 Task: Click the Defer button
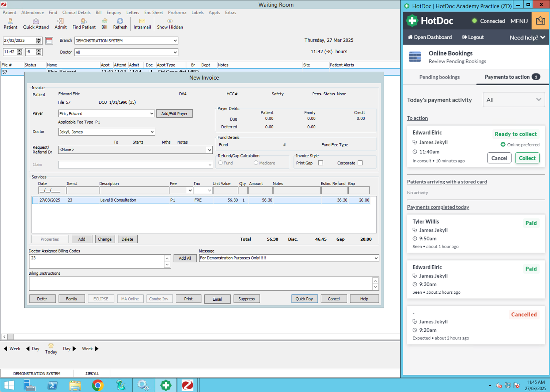tap(42, 299)
